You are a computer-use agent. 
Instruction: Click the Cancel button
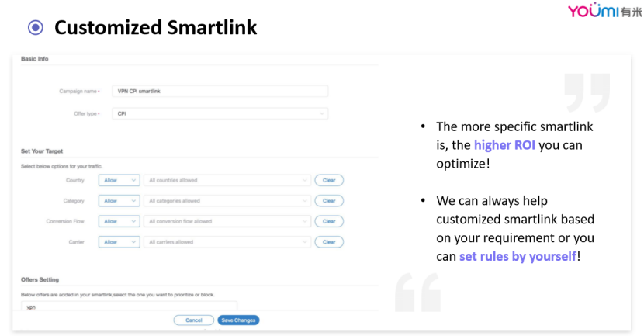193,320
